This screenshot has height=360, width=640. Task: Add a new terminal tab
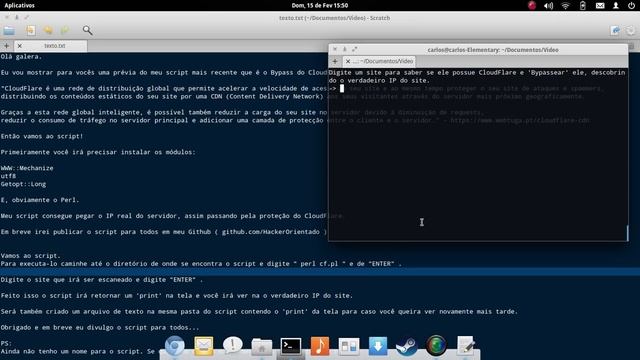(335, 61)
